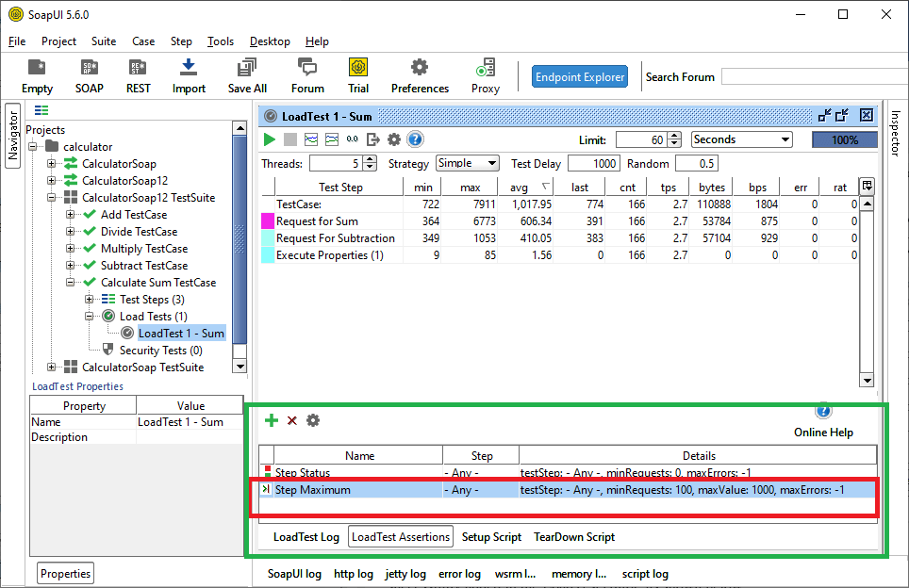Create an Empty project from toolbar

coord(37,76)
